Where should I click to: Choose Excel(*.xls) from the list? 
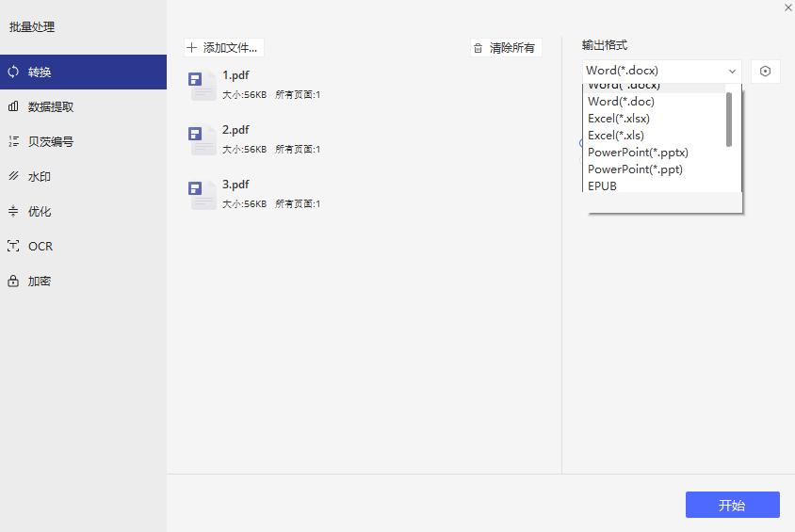click(654, 136)
